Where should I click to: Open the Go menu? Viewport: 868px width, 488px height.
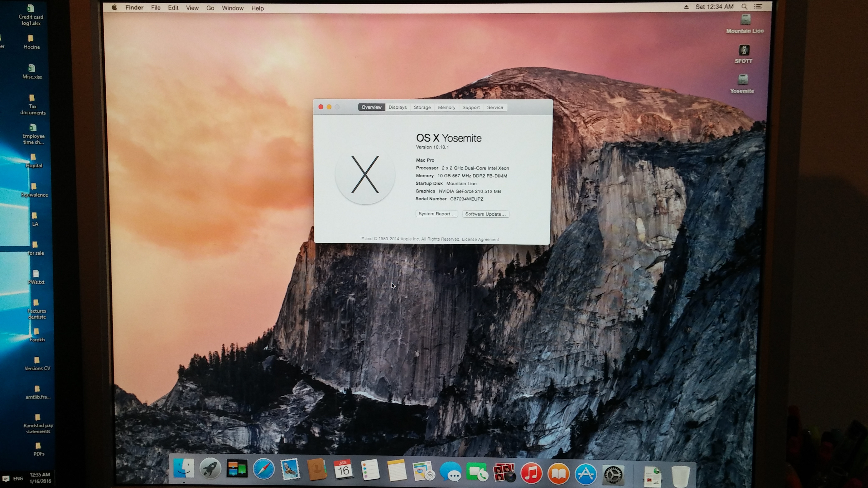tap(210, 8)
